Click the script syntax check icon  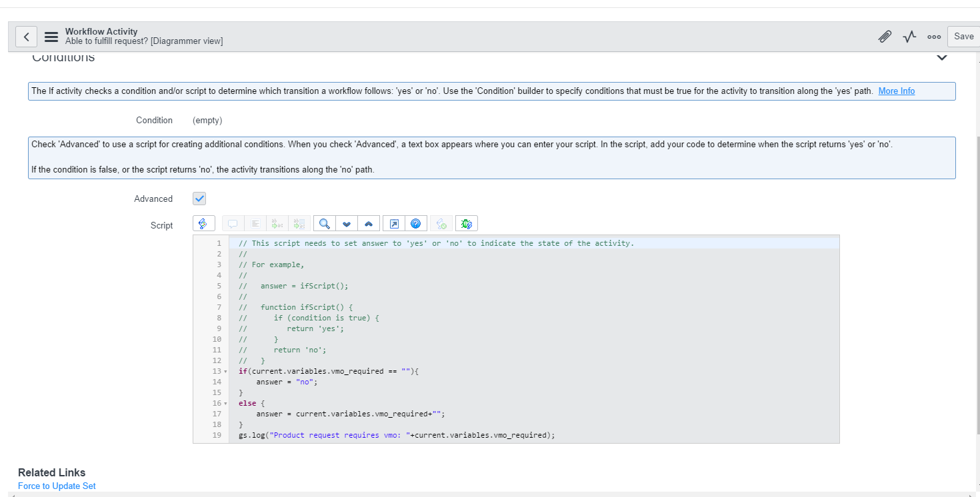(x=441, y=223)
